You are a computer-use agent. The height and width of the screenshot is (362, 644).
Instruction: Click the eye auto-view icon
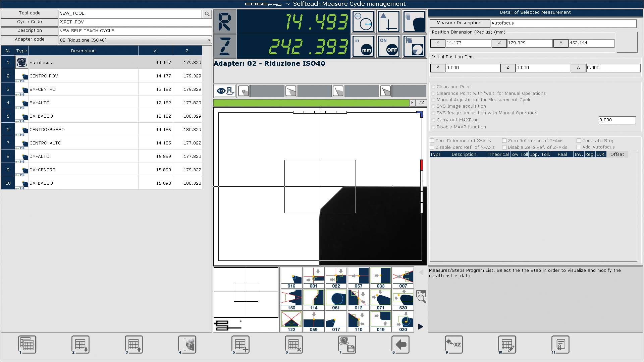[x=225, y=91]
